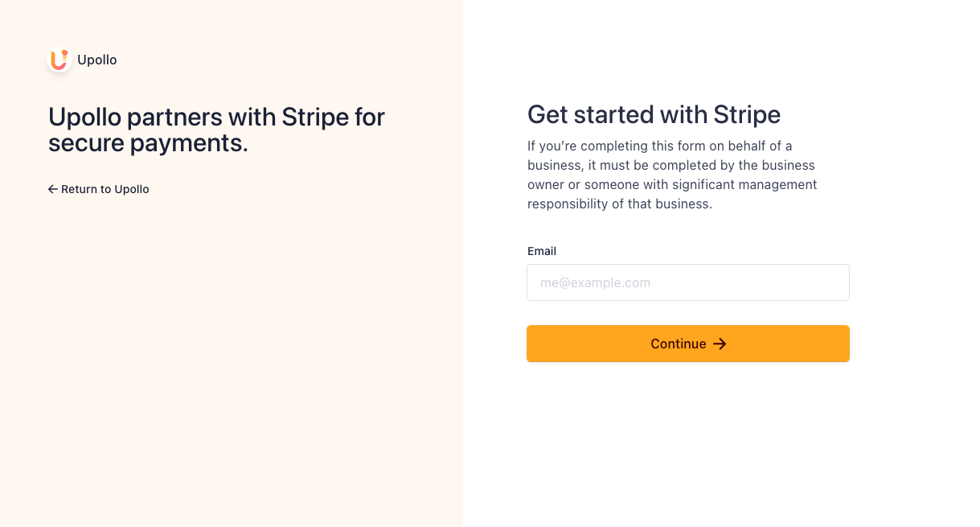The width and height of the screenshot is (980, 527).
Task: Click the Get started with Stripe heading
Action: coord(654,114)
